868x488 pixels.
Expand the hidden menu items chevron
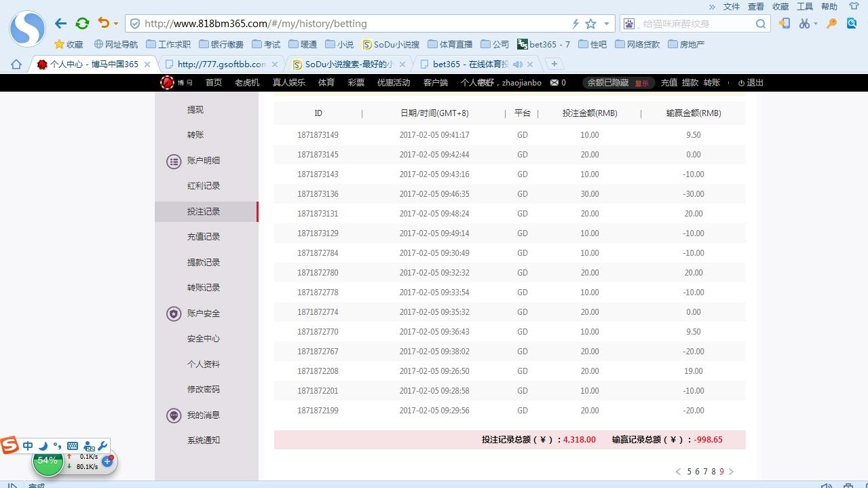[712, 7]
